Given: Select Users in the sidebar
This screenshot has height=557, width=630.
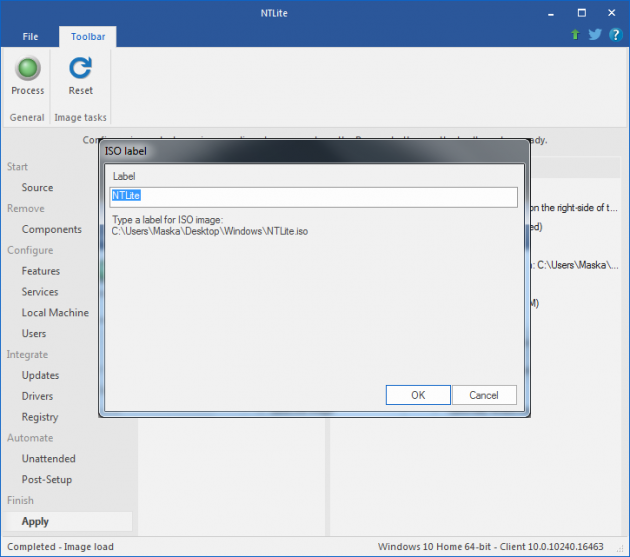Looking at the screenshot, I should (34, 334).
